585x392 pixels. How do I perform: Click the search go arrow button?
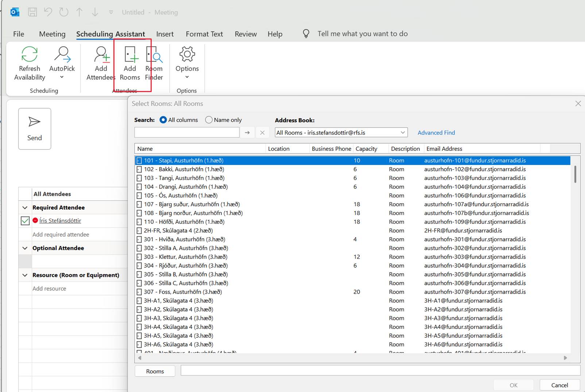[x=247, y=133]
